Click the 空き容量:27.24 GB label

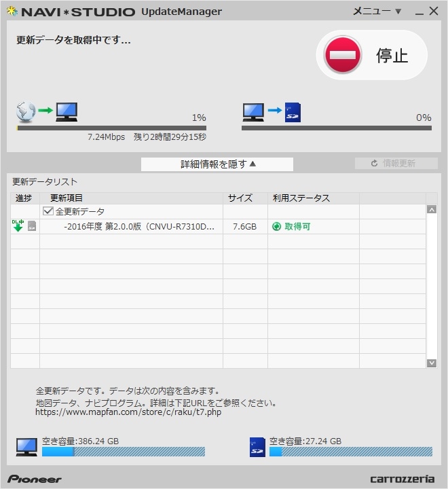tap(305, 441)
